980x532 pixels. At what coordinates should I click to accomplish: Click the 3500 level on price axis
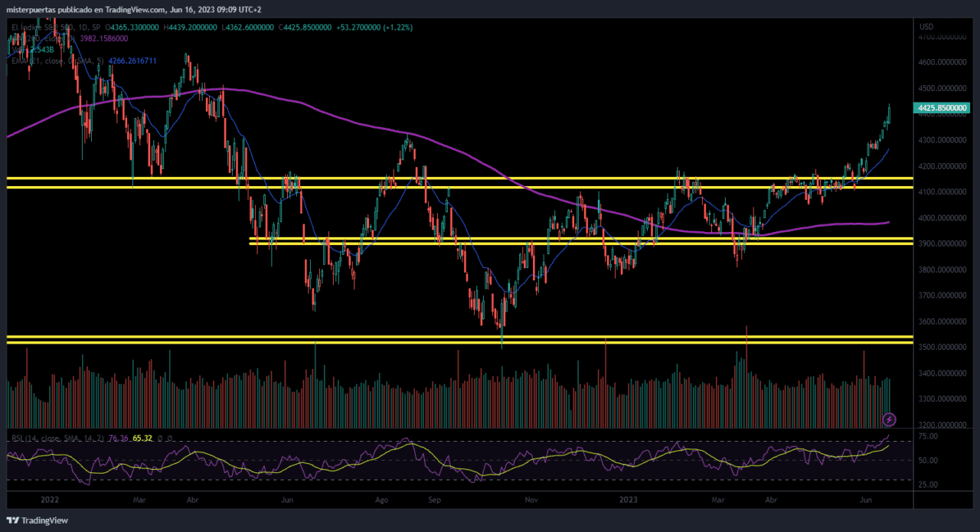click(941, 348)
